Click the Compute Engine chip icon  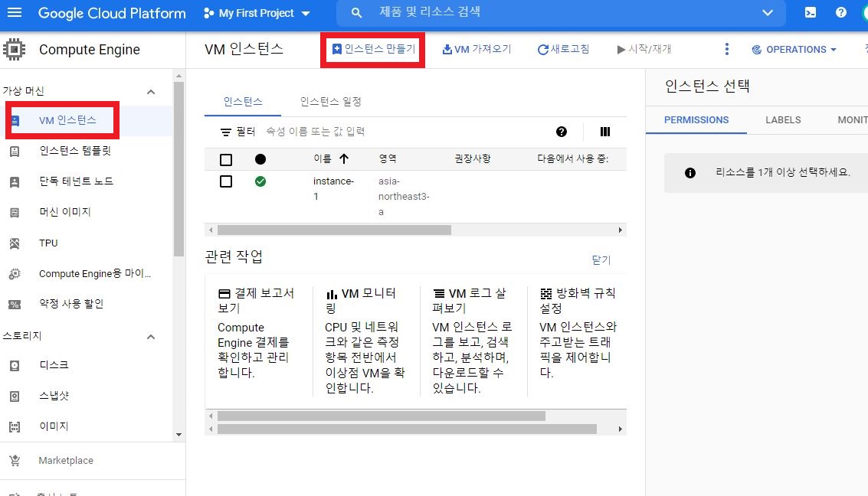(14, 49)
